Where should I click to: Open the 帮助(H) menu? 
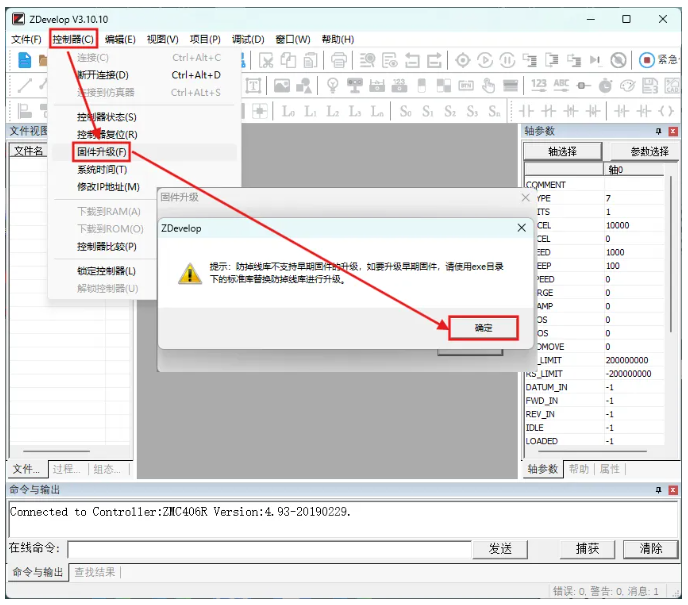click(338, 39)
